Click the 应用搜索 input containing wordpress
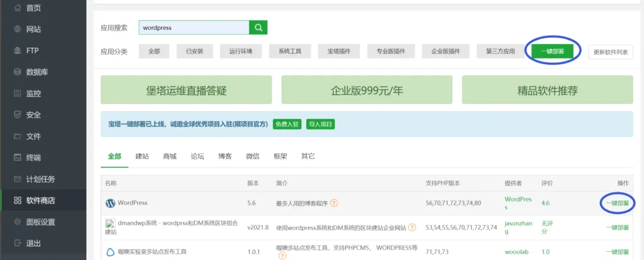The width and height of the screenshot is (644, 260). point(194,28)
